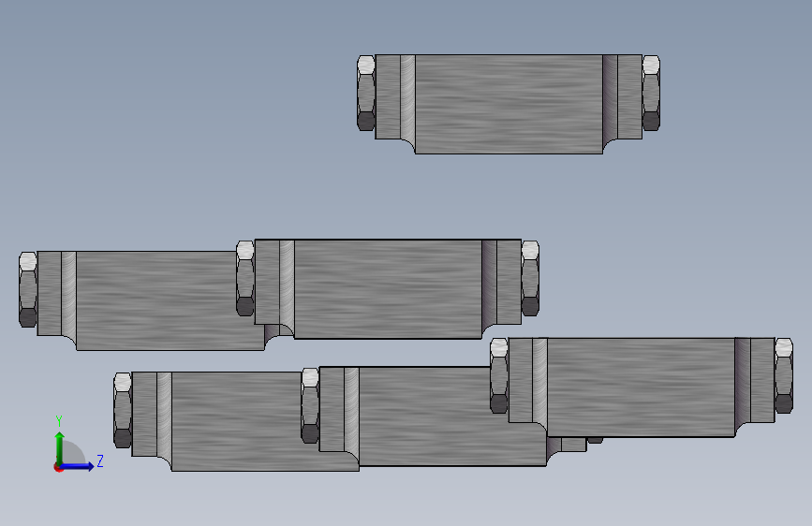
Task: Click the blue Z axis of the triad
Action: tap(77, 466)
